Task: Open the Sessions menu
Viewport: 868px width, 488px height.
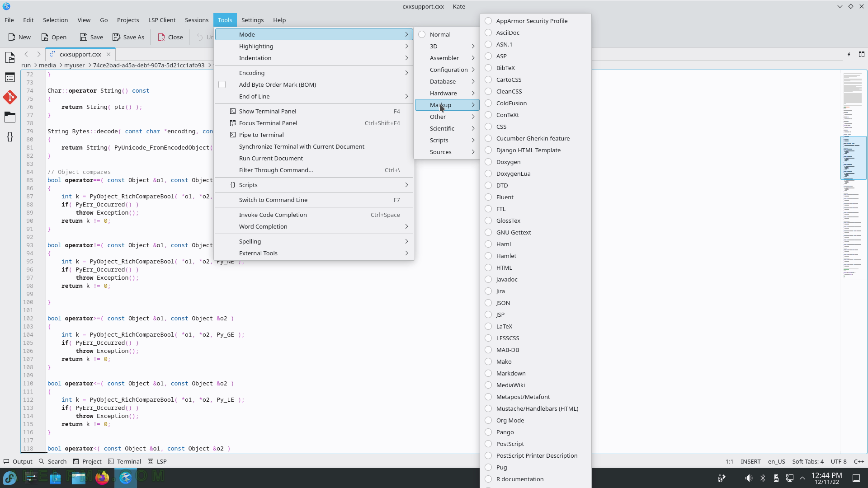Action: [x=197, y=20]
